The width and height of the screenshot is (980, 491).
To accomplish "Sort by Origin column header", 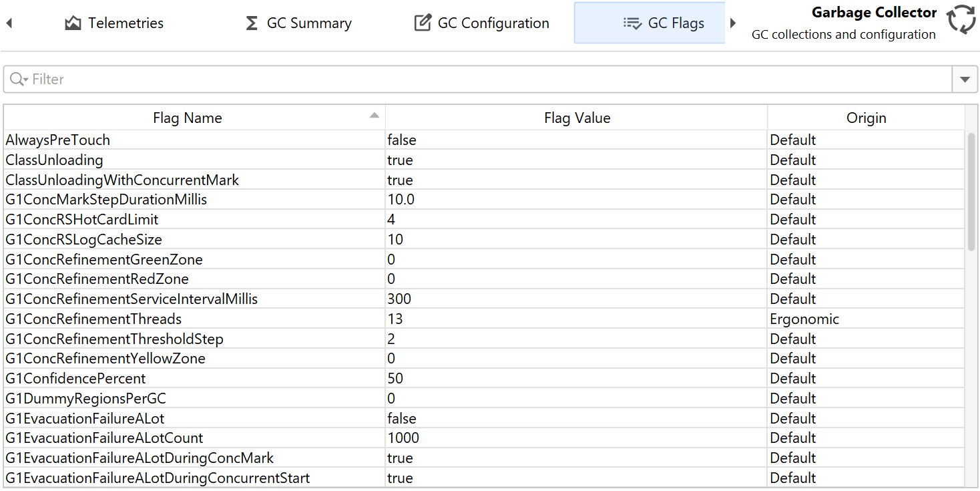I will tap(866, 118).
